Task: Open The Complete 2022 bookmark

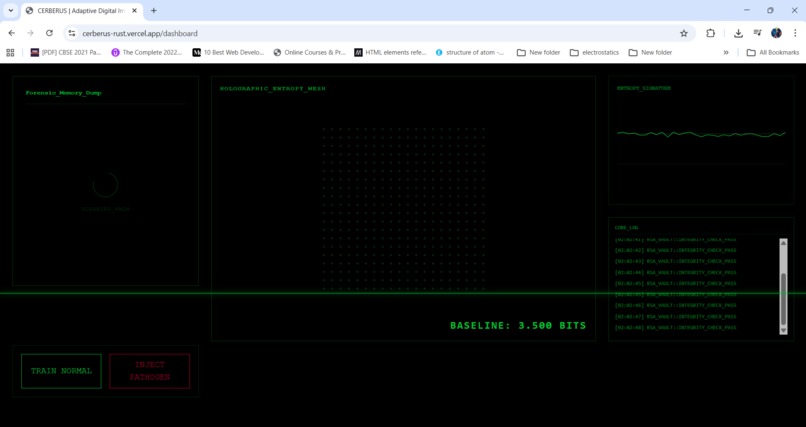Action: pos(147,52)
